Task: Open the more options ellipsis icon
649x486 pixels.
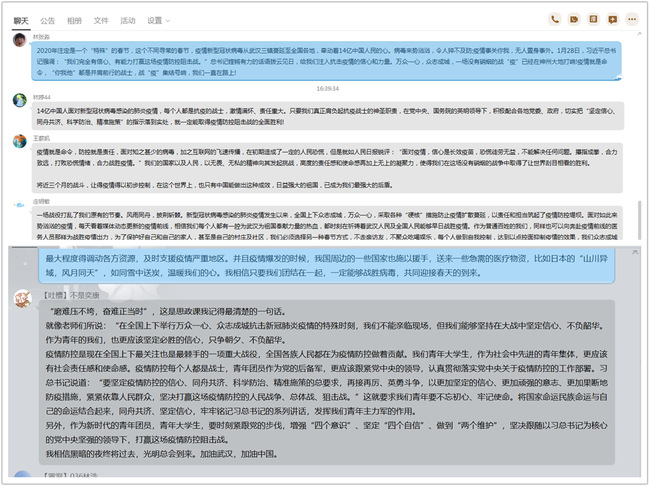Action: pos(631,19)
